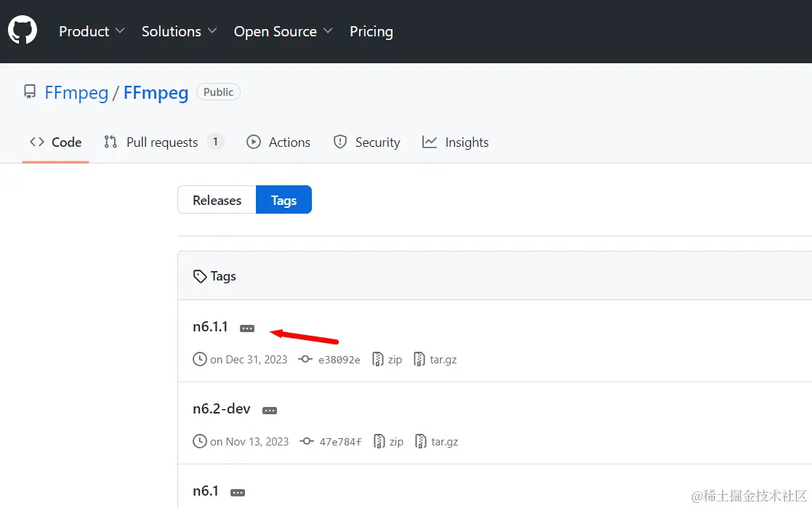
Task: Click the tar.gz file icon for n6.1.1
Action: (x=419, y=359)
